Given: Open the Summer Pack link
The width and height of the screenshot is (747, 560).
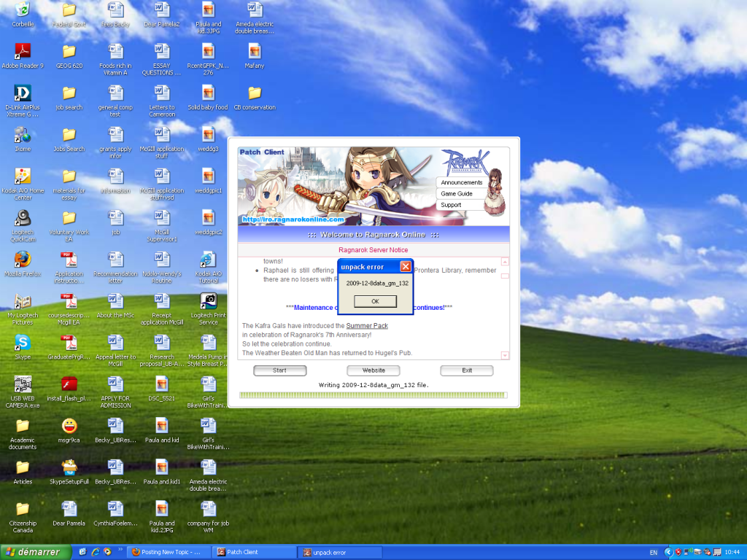Looking at the screenshot, I should pos(367,326).
